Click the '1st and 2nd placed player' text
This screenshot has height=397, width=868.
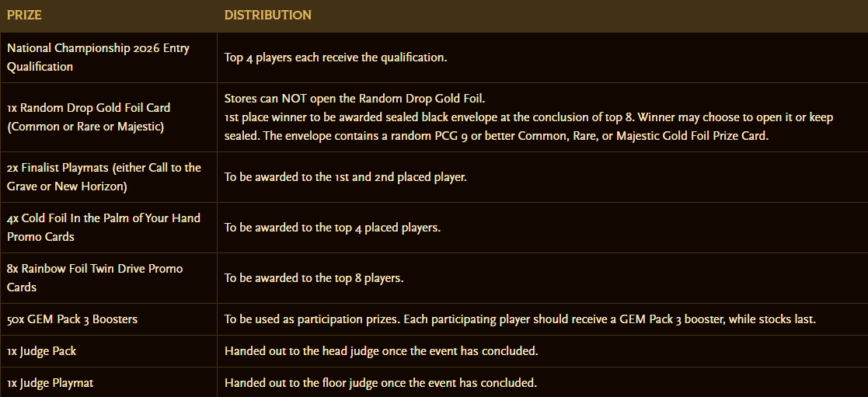[x=346, y=177]
